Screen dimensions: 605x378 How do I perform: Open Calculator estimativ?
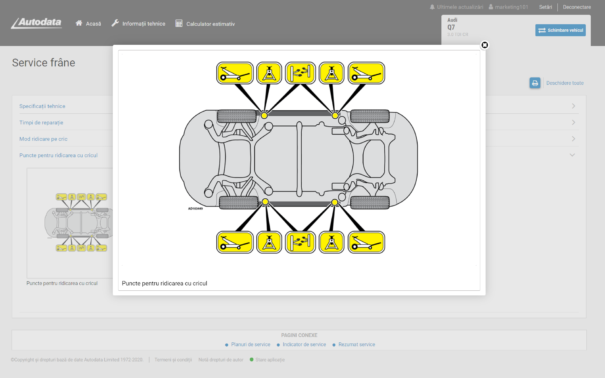pos(205,24)
